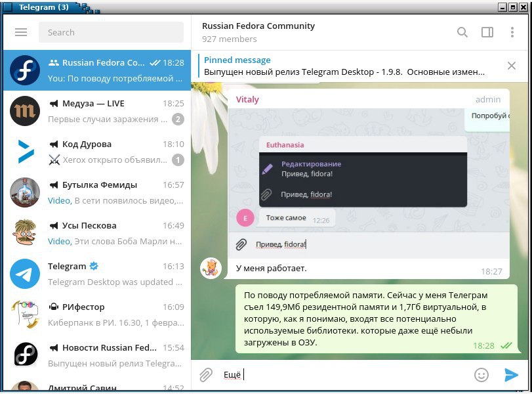Click the Бутылка Фемиды bottle avatar
Viewport: 532px width, 394px height.
click(x=25, y=192)
